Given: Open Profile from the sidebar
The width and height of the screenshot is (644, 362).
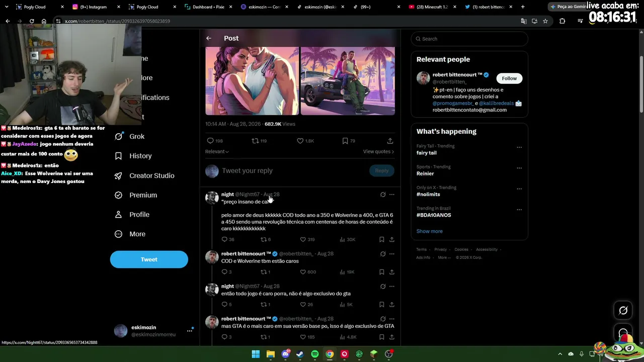Looking at the screenshot, I should (132, 215).
